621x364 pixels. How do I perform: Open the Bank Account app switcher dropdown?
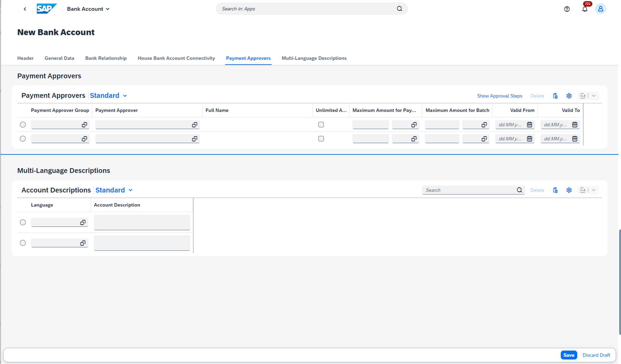(x=88, y=9)
